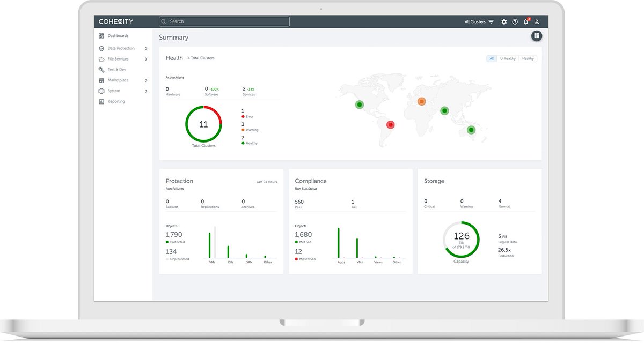Click the DBs bar in Protection chart

[x=228, y=252]
